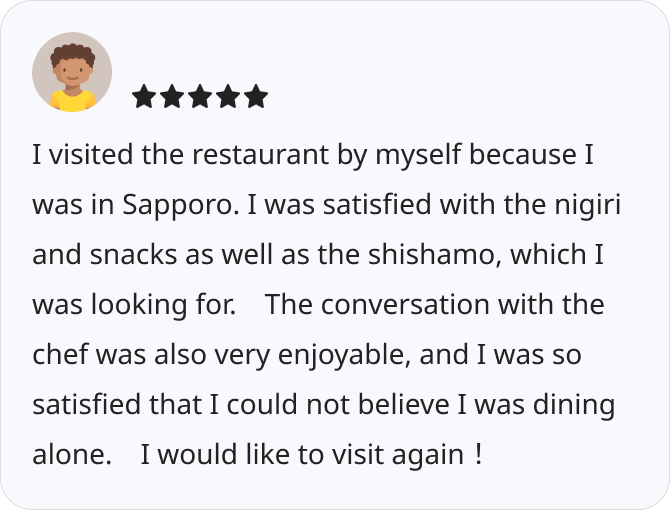Click the first rating star
The height and width of the screenshot is (510, 670).
(x=144, y=96)
